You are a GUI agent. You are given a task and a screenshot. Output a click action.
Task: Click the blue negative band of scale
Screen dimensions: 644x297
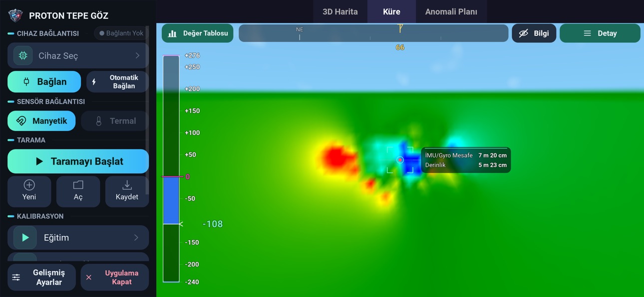171,200
